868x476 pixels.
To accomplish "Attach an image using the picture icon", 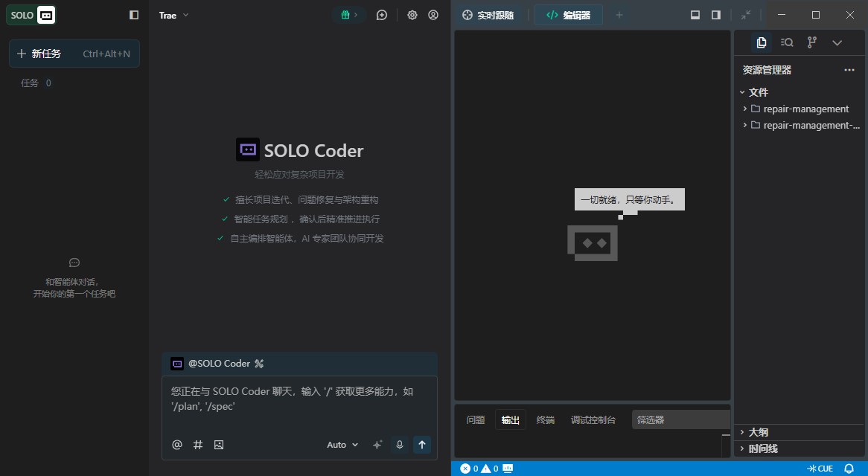I will pyautogui.click(x=219, y=445).
